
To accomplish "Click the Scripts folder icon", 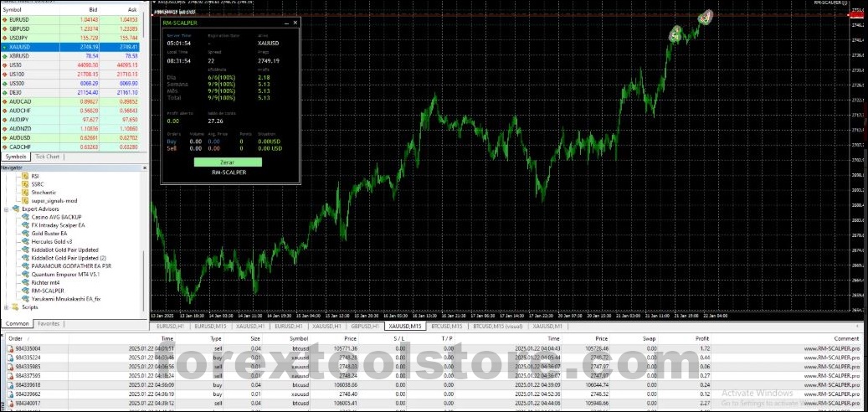I will click(16, 306).
